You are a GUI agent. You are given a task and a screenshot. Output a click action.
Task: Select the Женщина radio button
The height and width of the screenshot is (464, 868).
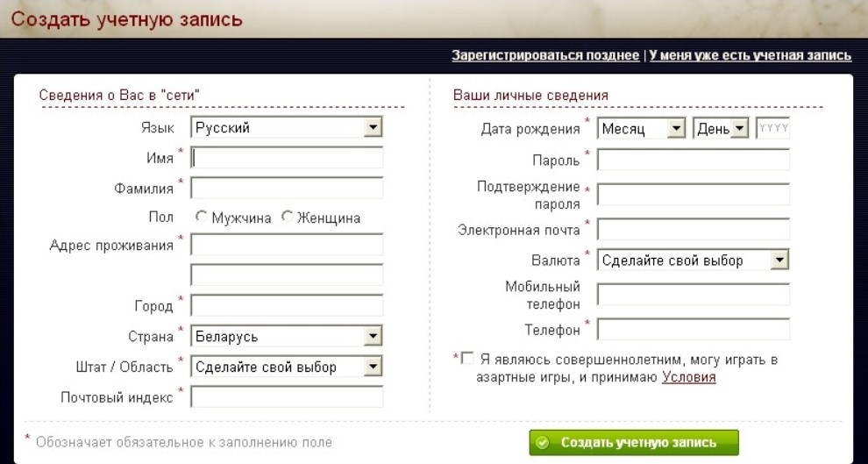[x=286, y=218]
